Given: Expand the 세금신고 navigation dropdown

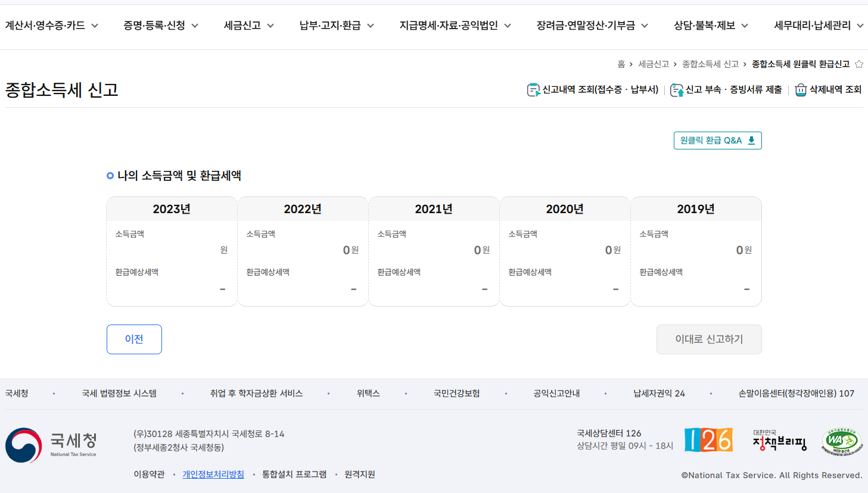Looking at the screenshot, I should tap(248, 26).
